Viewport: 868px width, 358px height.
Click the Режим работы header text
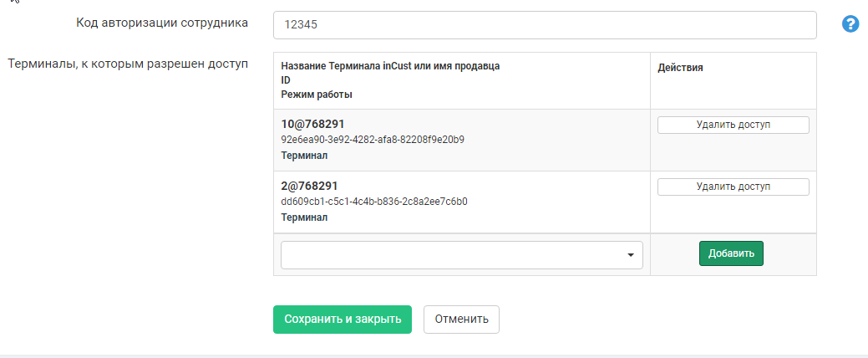(x=317, y=95)
